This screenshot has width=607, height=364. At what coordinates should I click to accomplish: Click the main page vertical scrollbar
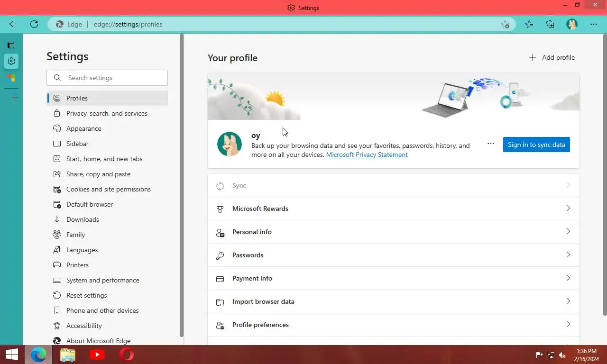coord(604,174)
